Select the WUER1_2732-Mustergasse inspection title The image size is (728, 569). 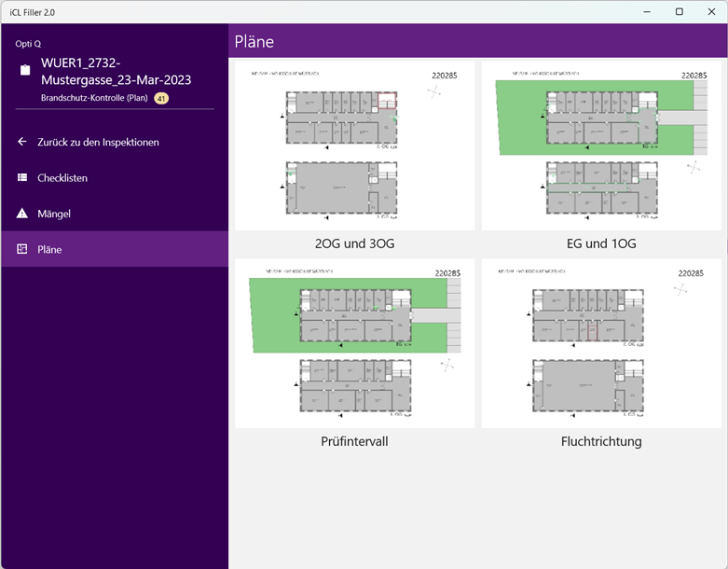click(x=116, y=72)
